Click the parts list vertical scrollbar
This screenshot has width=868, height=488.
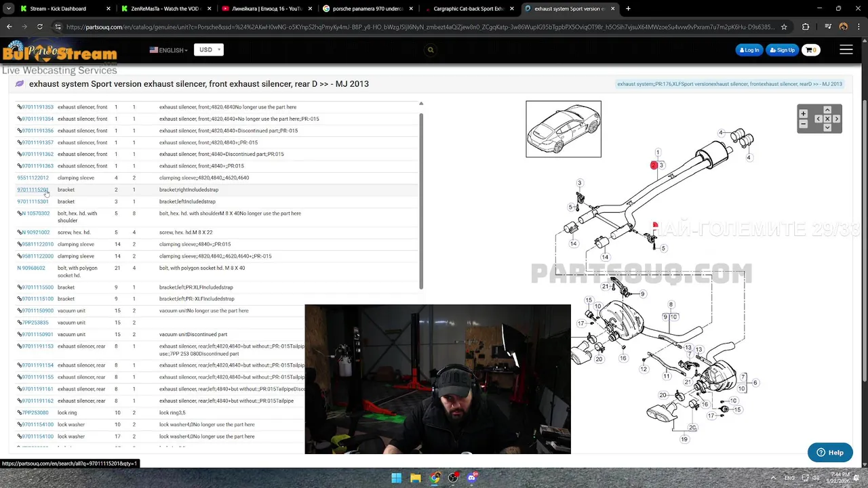[421, 200]
